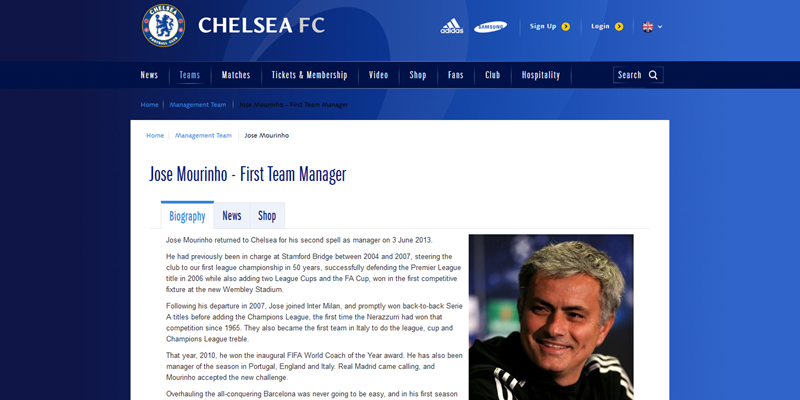Open the Matches menu

236,75
